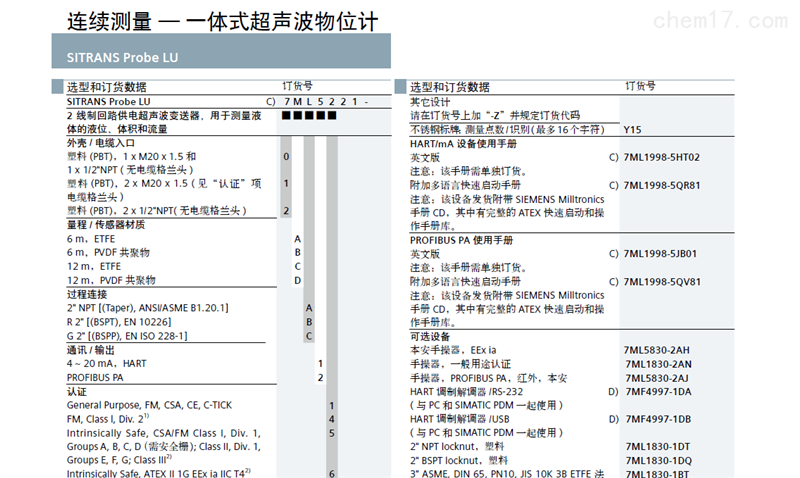Select the row "本安手操器, EEx ia"

coord(453,350)
